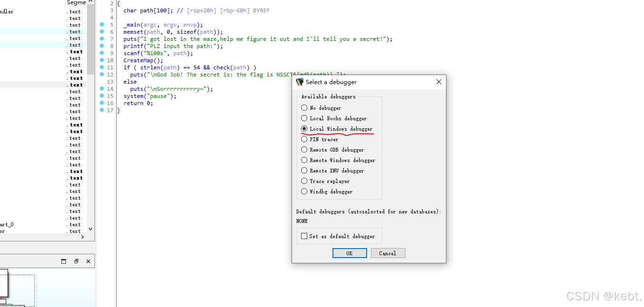Click line number 12 in the pseudocode margin
The height and width of the screenshot is (307, 644).
[x=111, y=75]
